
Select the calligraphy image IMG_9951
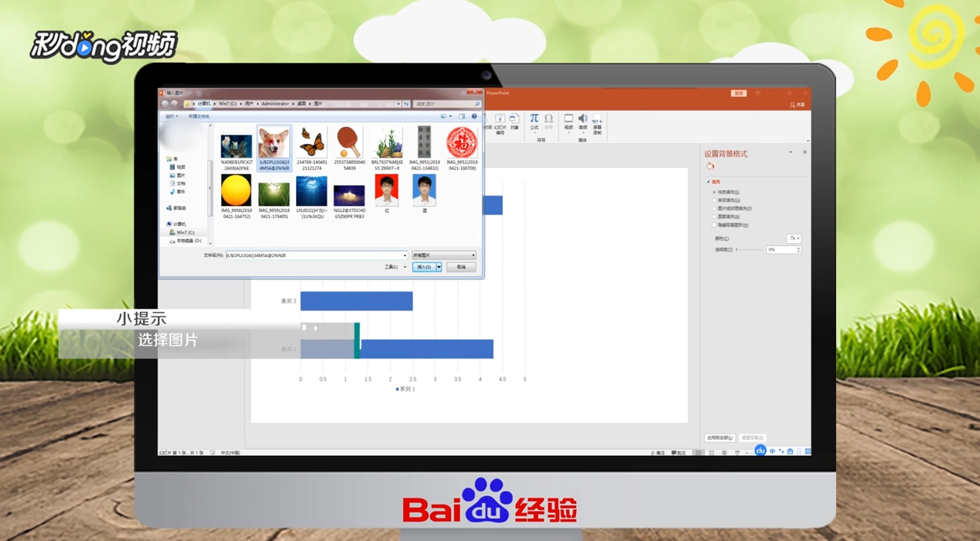424,143
